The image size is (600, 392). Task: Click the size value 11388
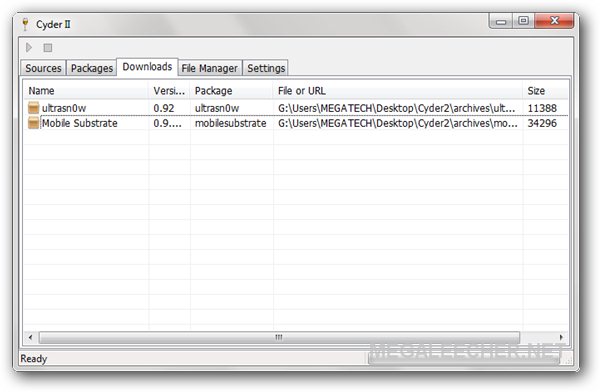[x=542, y=108]
